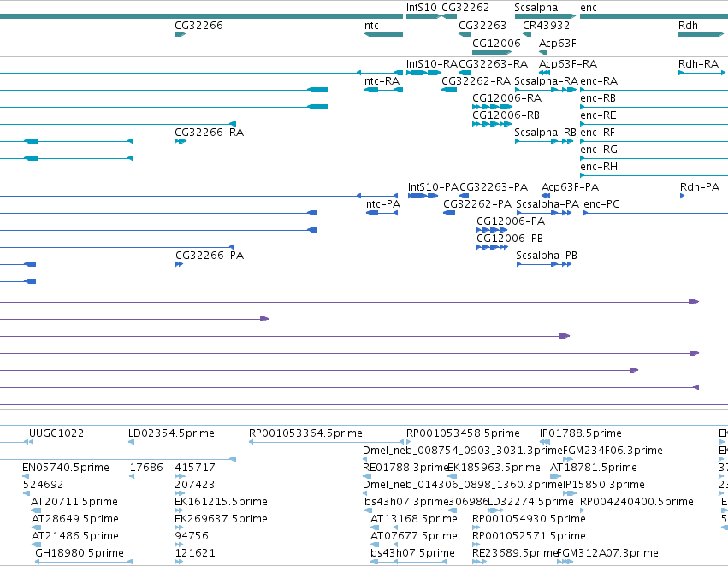Screen dimensions: 728x566
Task: Click the RP001053458.5prime EST label
Action: (463, 433)
